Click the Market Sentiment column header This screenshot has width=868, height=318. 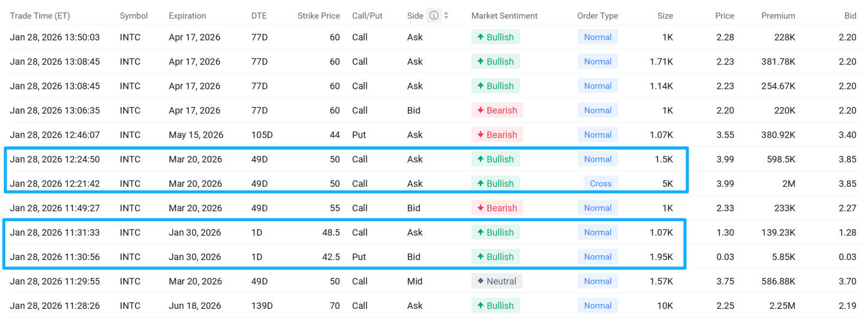point(504,16)
